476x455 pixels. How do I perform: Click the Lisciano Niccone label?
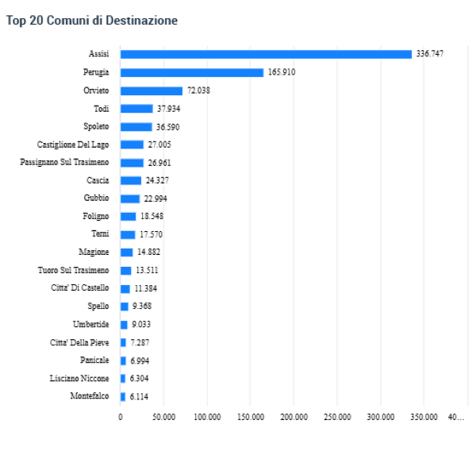79,378
